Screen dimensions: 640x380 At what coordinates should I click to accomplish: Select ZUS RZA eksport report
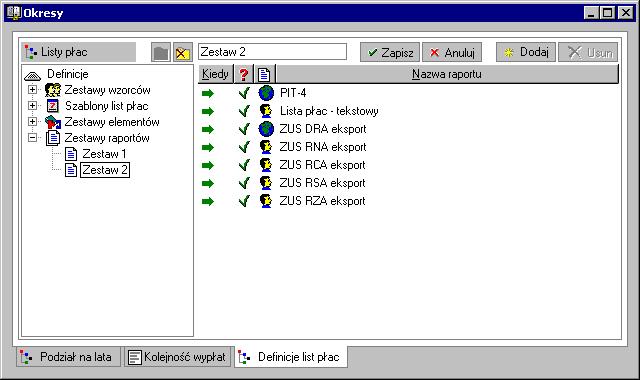coord(322,201)
